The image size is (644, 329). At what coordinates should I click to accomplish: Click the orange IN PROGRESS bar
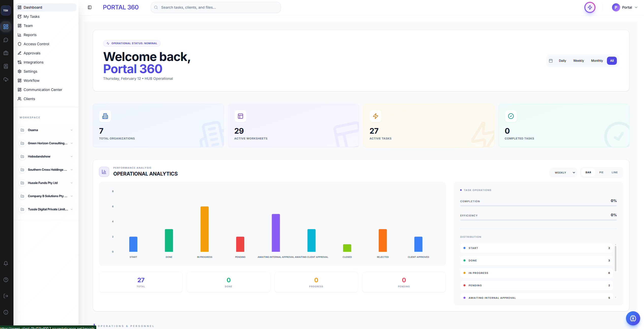coord(204,229)
